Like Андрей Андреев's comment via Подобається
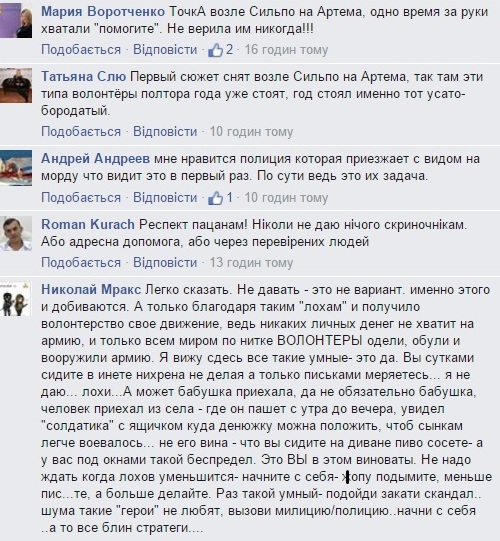 pyautogui.click(x=81, y=198)
